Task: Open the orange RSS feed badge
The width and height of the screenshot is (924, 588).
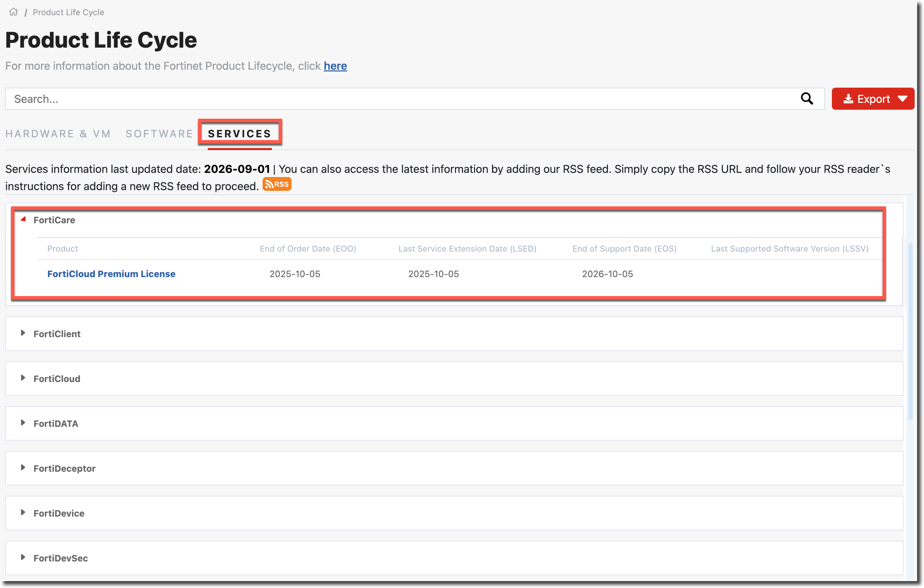Action: click(277, 184)
